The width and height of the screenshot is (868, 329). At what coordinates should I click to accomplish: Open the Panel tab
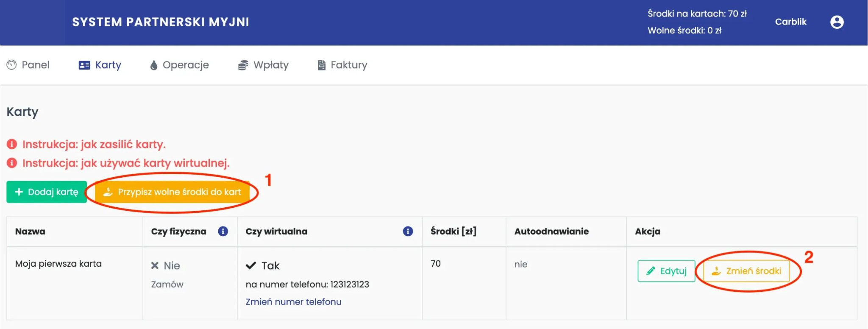(36, 65)
